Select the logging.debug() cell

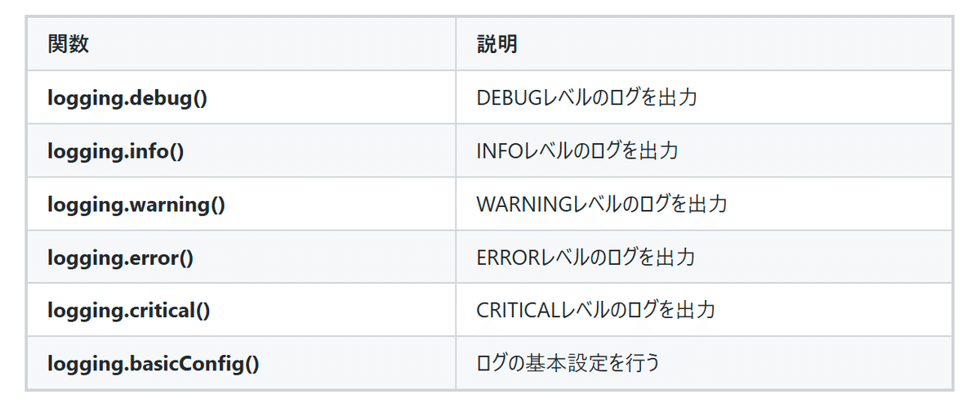tap(241, 97)
